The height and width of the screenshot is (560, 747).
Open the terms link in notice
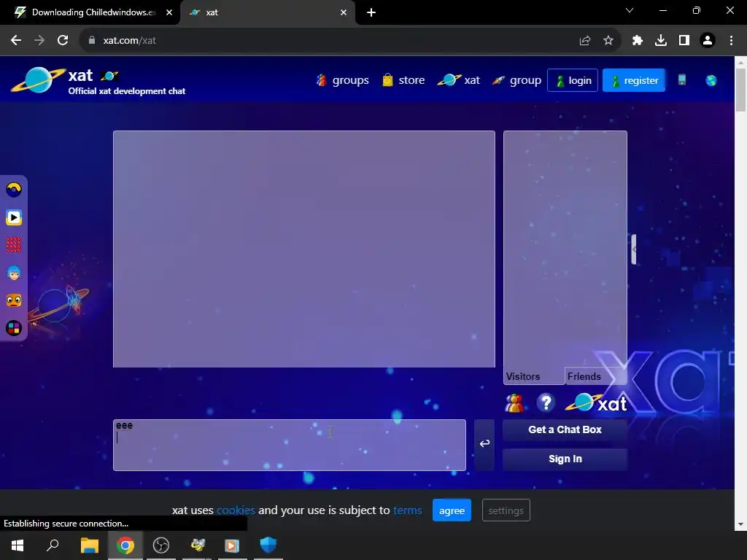click(x=407, y=510)
